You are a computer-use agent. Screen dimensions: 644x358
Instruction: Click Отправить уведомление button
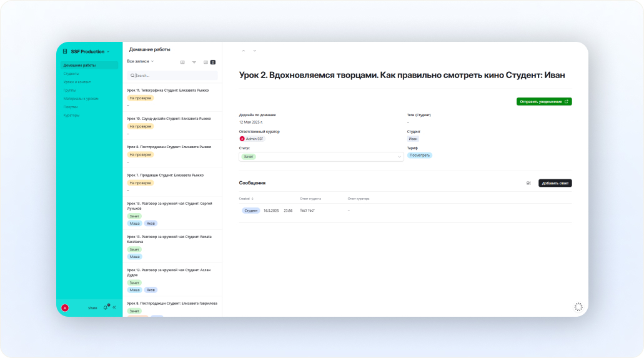[544, 101]
